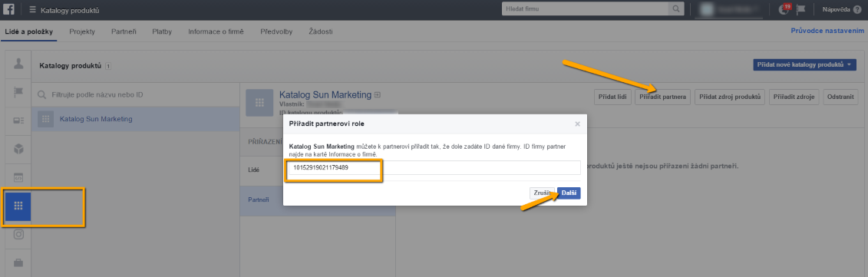This screenshot has width=868, height=277.
Task: Open the Ad accounts icon in sidebar
Action: coord(18,120)
